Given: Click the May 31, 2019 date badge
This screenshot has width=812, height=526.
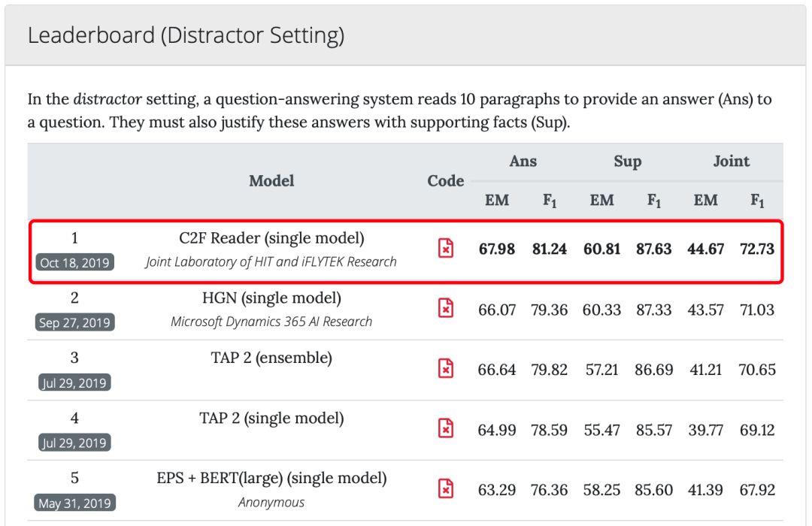Looking at the screenshot, I should 74,503.
